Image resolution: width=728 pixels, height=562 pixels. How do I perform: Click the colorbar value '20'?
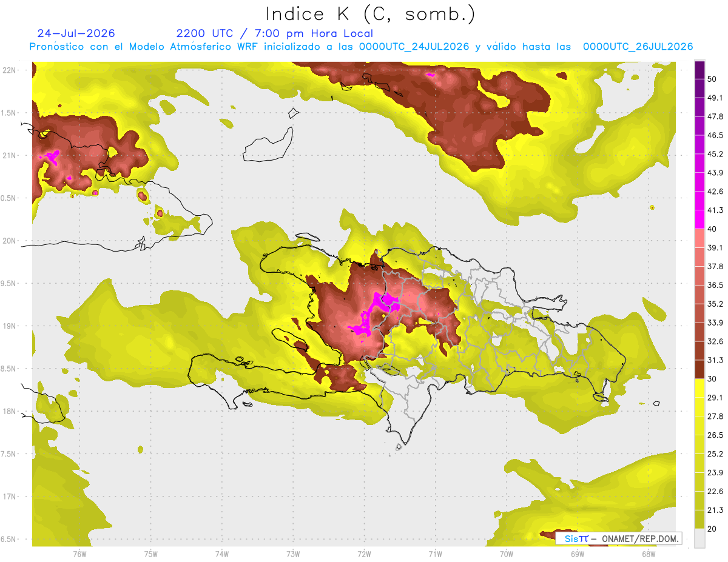[712, 529]
